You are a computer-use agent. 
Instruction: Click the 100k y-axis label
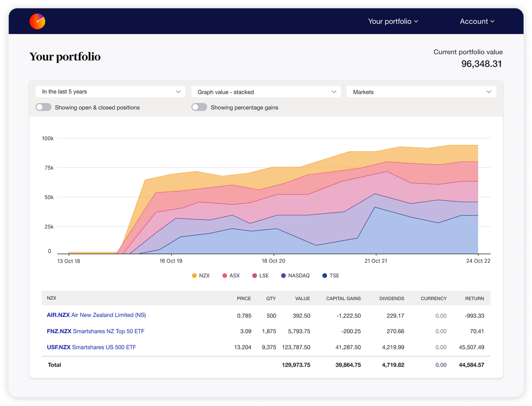tap(47, 138)
